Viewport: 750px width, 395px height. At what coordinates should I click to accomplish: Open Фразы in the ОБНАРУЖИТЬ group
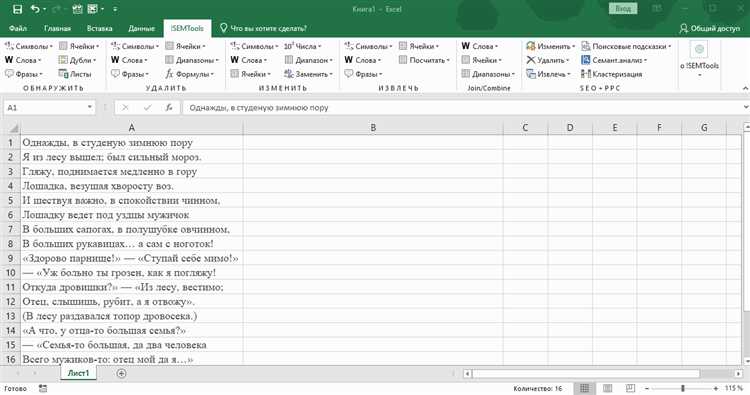click(x=24, y=74)
